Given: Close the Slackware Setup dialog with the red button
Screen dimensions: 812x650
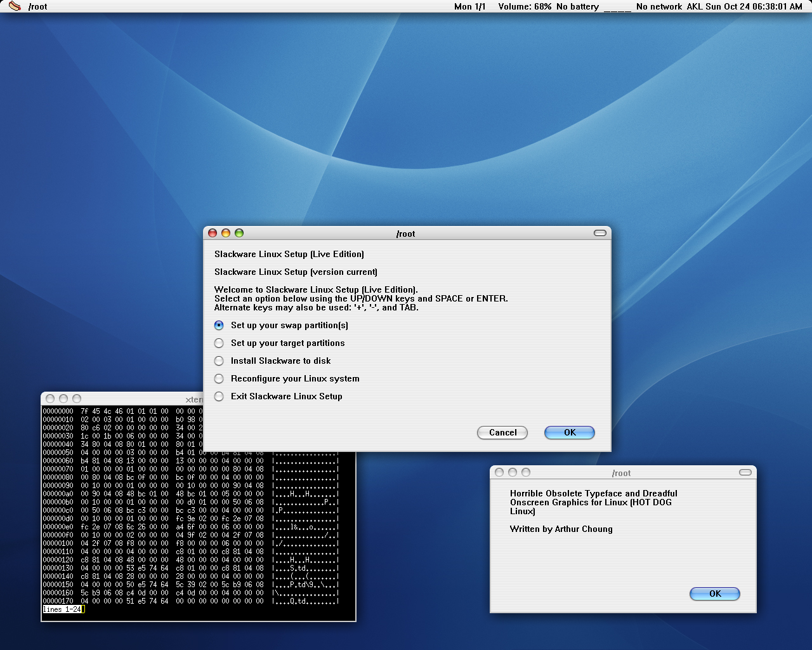Looking at the screenshot, I should point(213,233).
